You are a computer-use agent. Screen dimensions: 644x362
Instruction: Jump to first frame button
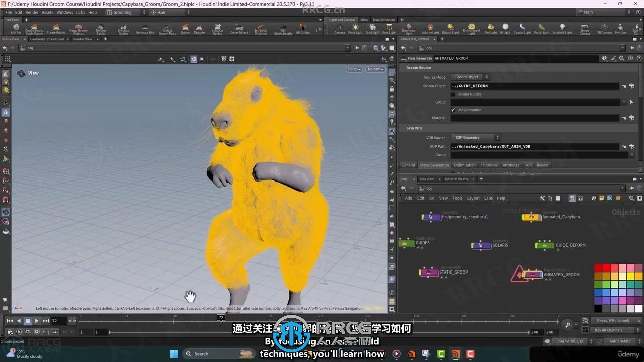[10, 321]
